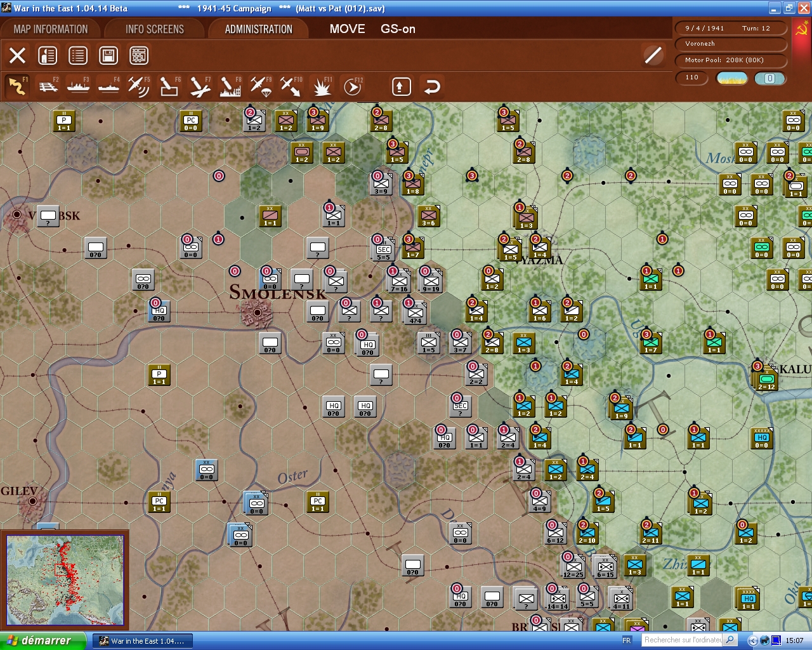Select the 6=15 unit counter

(x=605, y=567)
